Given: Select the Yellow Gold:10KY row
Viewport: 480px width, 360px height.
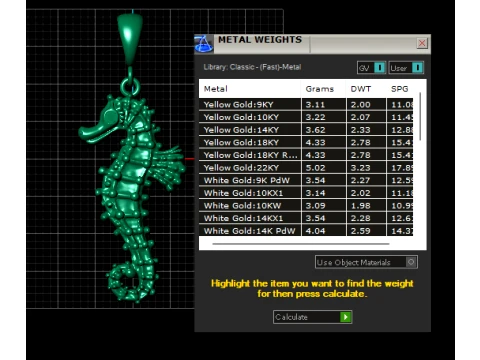Looking at the screenshot, I should (x=306, y=117).
